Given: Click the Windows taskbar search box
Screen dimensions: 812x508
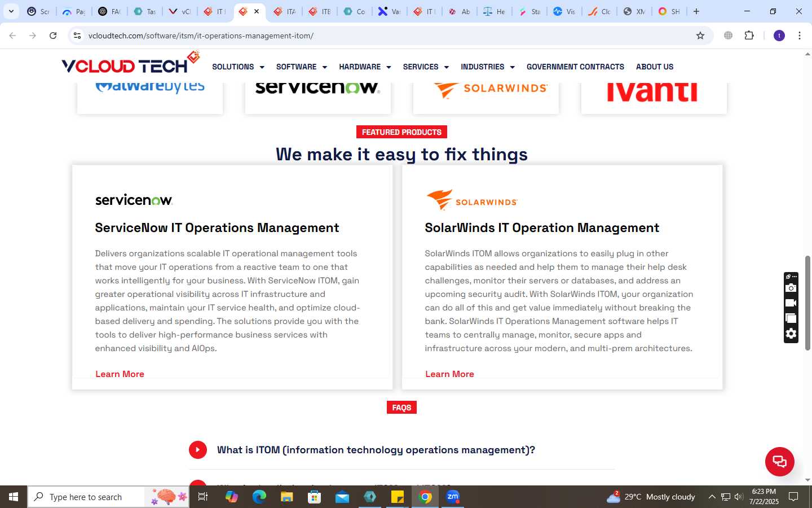Looking at the screenshot, I should pyautogui.click(x=108, y=497).
